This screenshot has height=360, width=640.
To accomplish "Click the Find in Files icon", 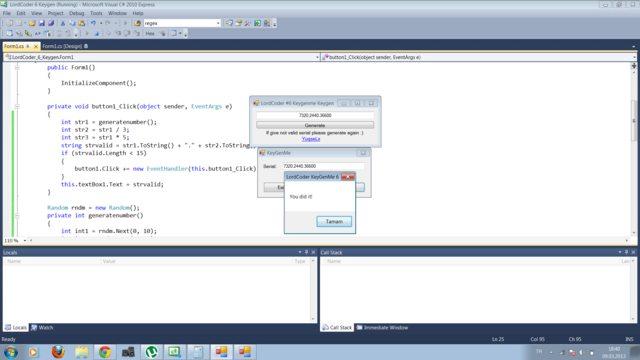I will [x=138, y=23].
